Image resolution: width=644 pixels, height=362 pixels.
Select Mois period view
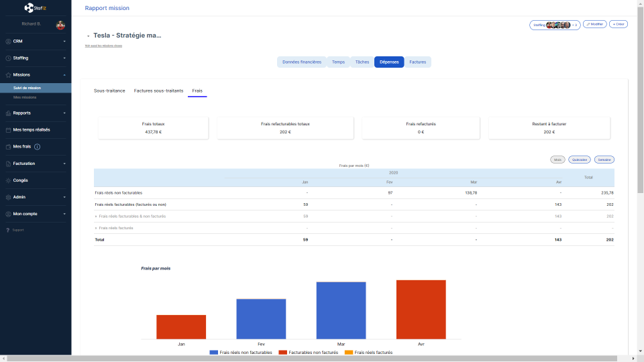tap(557, 160)
